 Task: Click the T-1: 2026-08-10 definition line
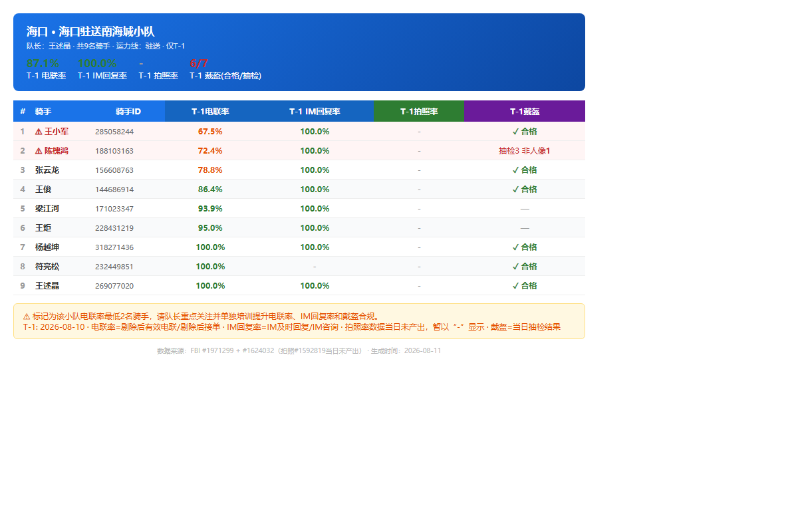point(292,327)
